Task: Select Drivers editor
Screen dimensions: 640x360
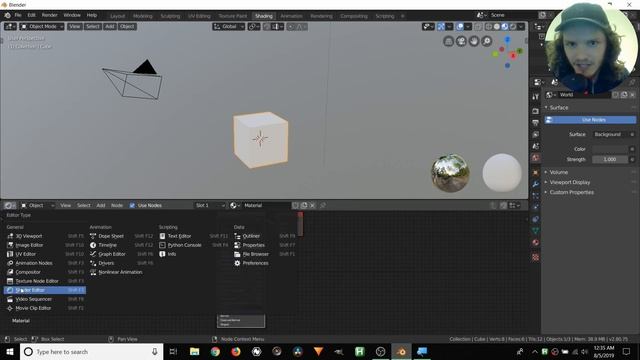Action: 121,263
